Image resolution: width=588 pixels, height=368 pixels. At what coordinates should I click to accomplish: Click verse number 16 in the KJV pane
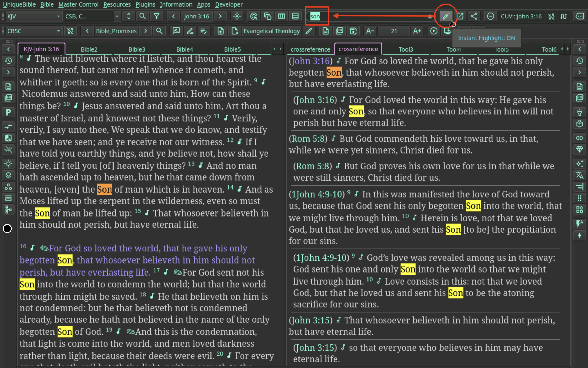(x=23, y=246)
